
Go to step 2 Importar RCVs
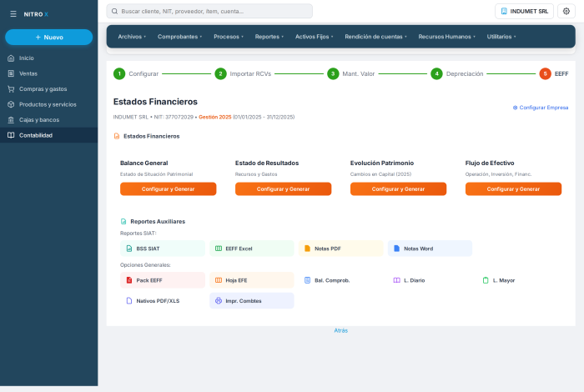coord(243,73)
